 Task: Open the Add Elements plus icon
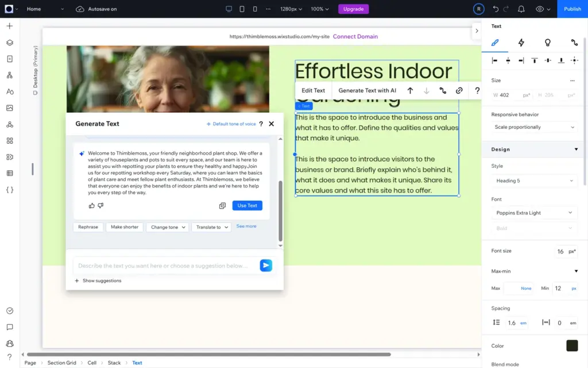pos(10,26)
